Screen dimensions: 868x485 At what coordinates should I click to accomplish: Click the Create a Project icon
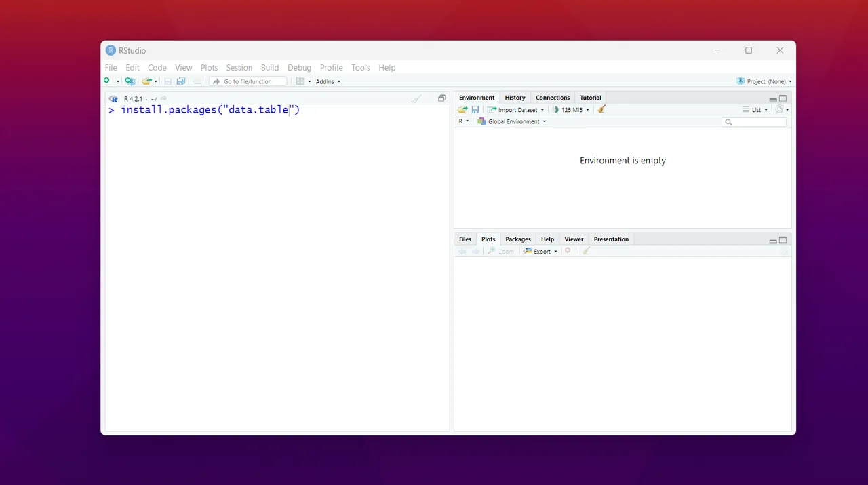130,81
